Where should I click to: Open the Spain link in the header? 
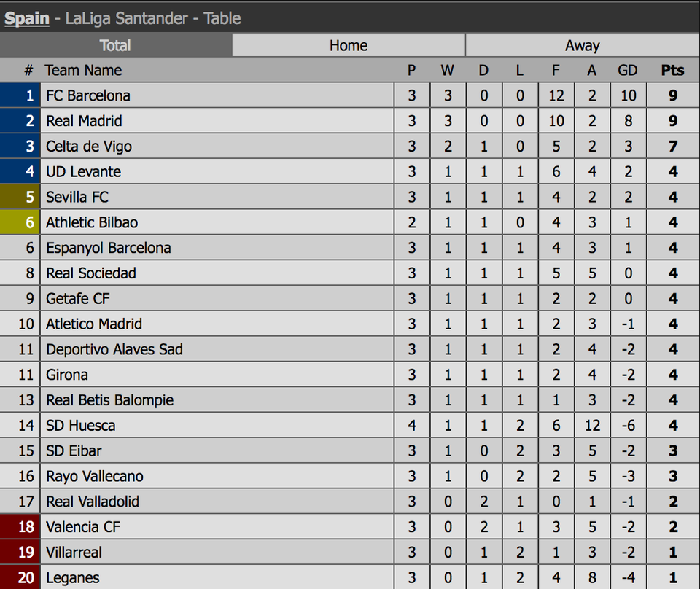[27, 18]
